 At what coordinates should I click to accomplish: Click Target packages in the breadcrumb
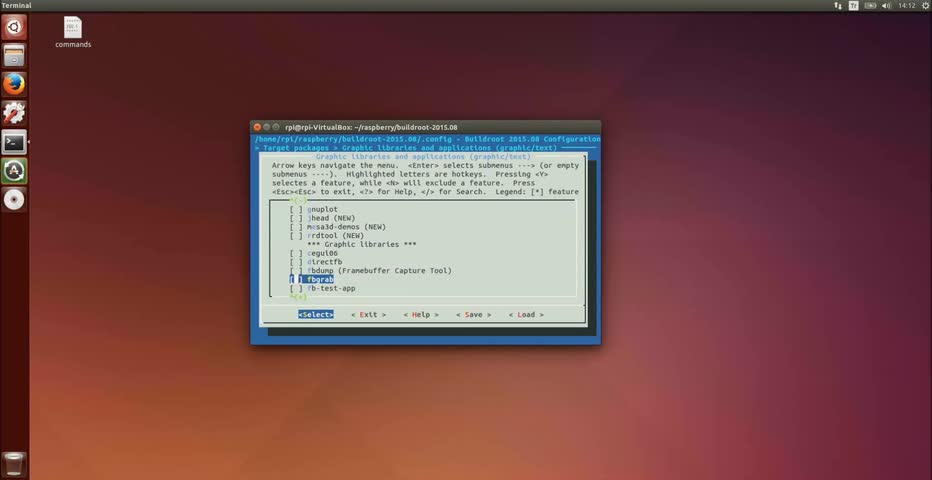296,148
